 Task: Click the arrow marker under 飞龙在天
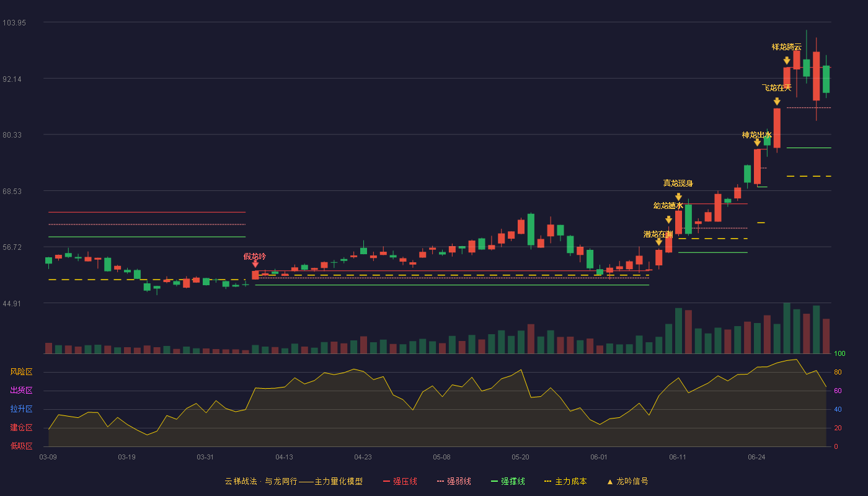coord(777,102)
